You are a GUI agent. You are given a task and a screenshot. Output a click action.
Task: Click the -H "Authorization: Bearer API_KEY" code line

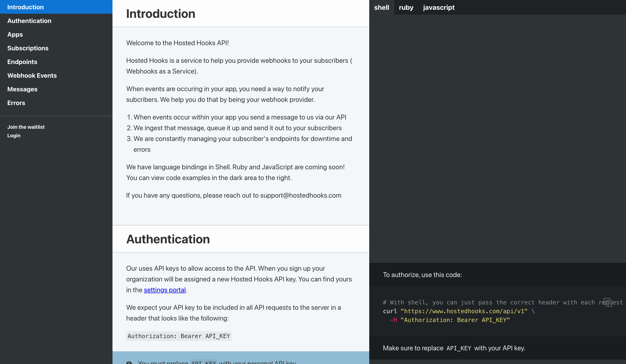(450, 320)
